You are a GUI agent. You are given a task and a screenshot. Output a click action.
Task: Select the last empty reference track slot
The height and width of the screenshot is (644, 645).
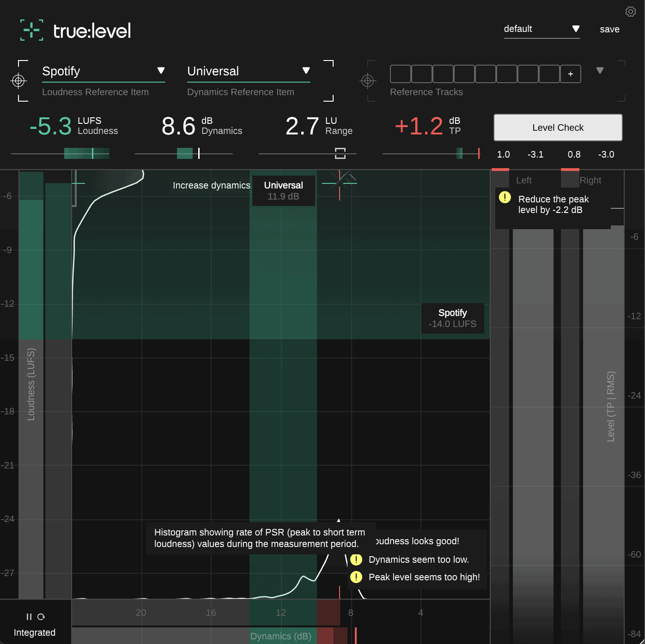[549, 74]
